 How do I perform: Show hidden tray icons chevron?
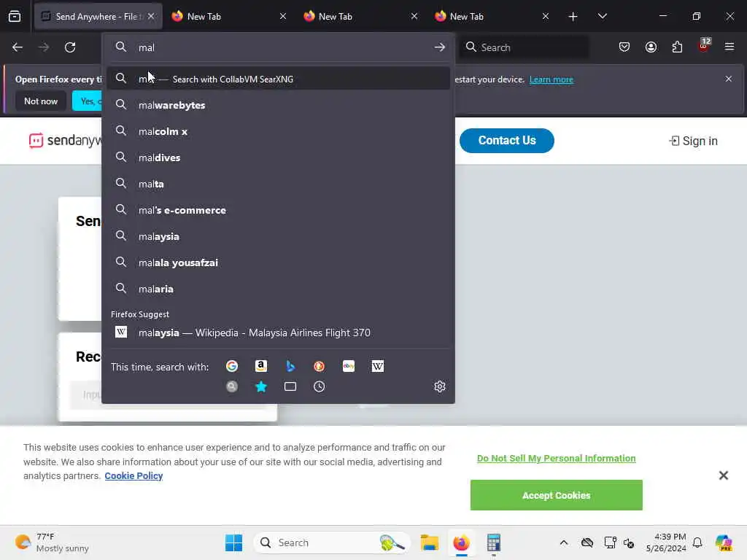(x=564, y=542)
